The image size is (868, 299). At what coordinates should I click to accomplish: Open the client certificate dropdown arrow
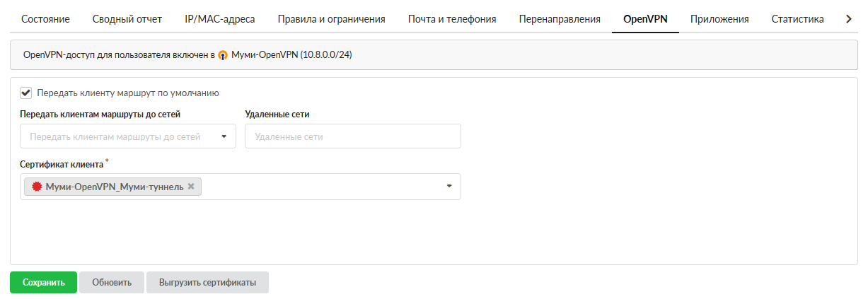coord(449,187)
